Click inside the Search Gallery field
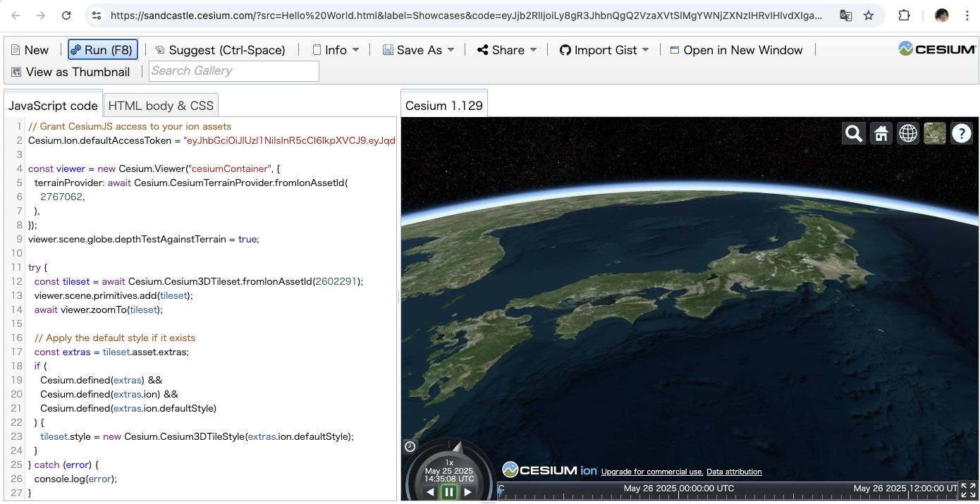Image resolution: width=980 pixels, height=504 pixels. click(233, 70)
